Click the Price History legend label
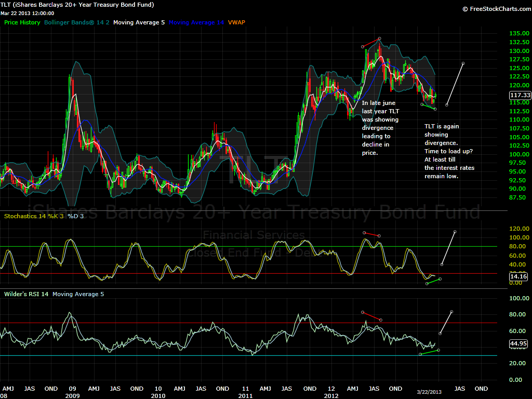Image resolution: width=532 pixels, height=399 pixels. (x=22, y=22)
